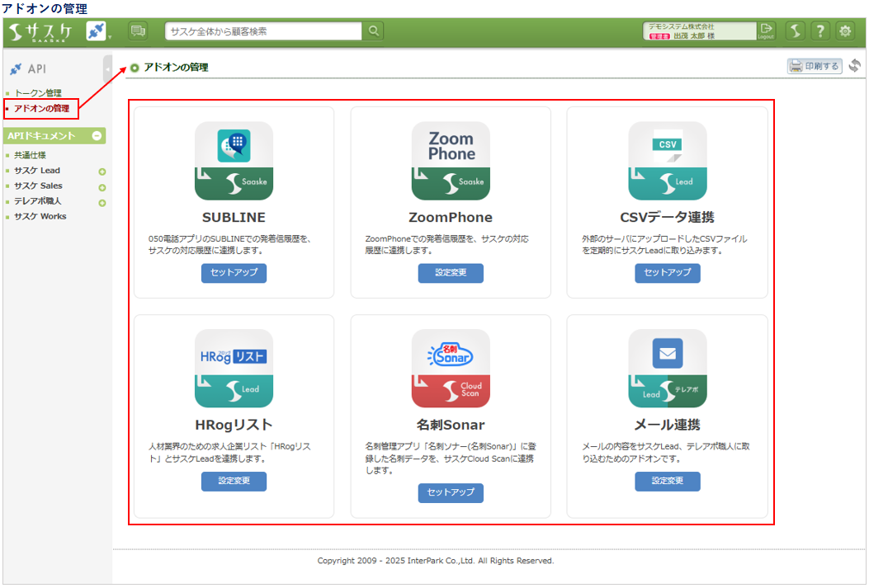Click the customer search input field
The width and height of the screenshot is (869, 588).
pyautogui.click(x=263, y=31)
